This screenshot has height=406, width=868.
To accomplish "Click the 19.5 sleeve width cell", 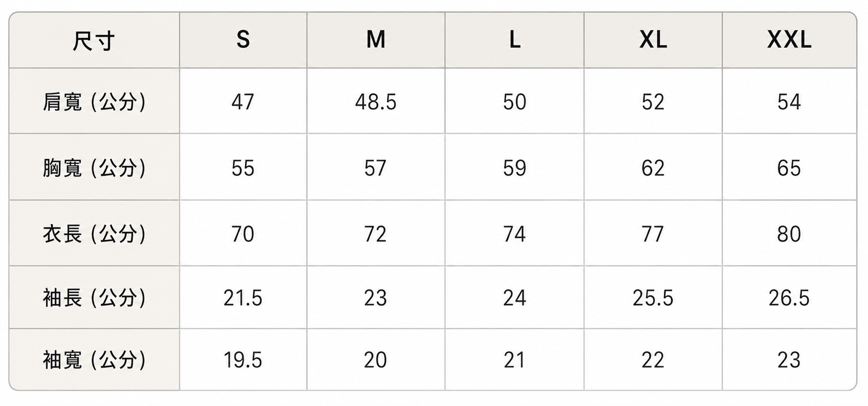I will (x=243, y=360).
